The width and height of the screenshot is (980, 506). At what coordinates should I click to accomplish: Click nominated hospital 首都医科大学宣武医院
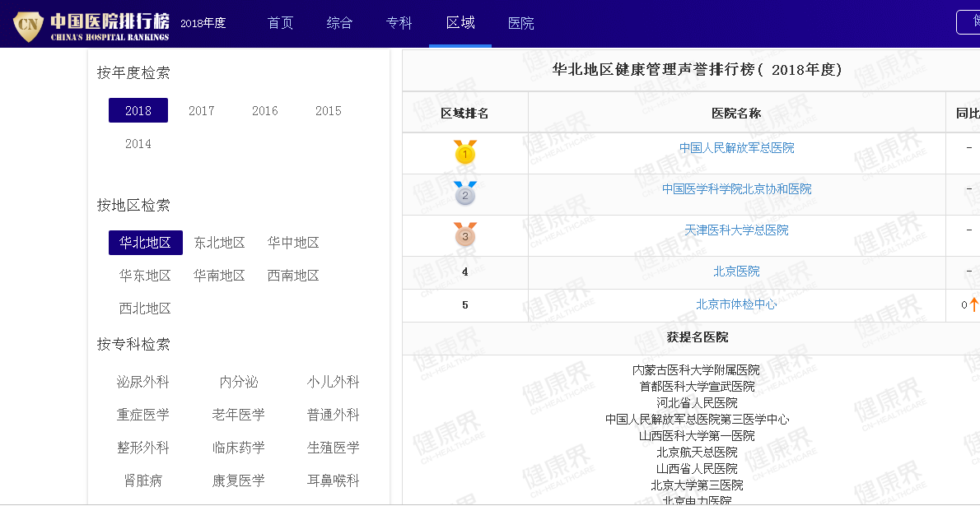coord(697,387)
